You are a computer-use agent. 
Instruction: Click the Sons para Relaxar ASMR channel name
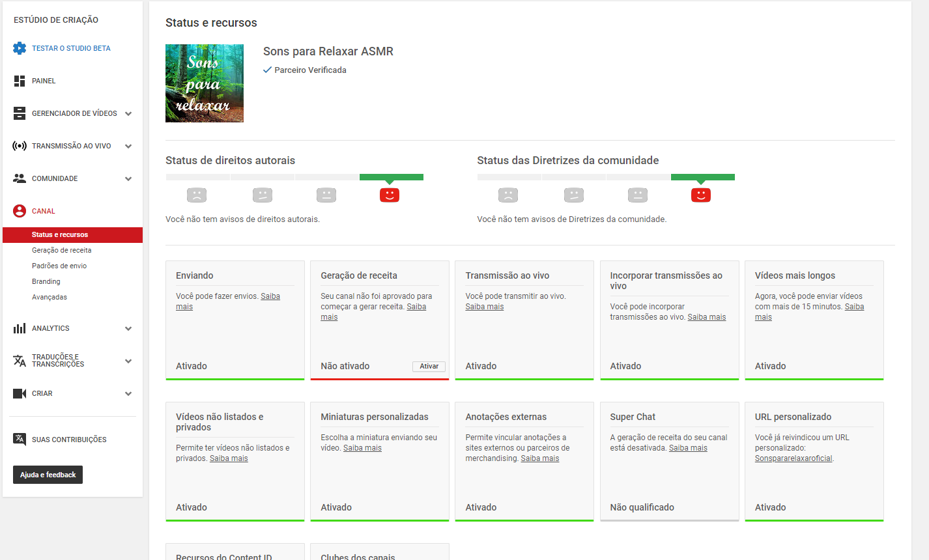(x=328, y=51)
